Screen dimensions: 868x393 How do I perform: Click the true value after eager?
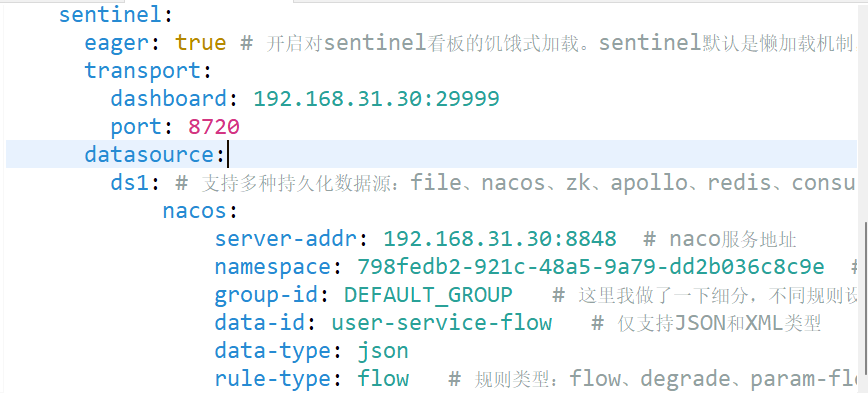click(200, 43)
